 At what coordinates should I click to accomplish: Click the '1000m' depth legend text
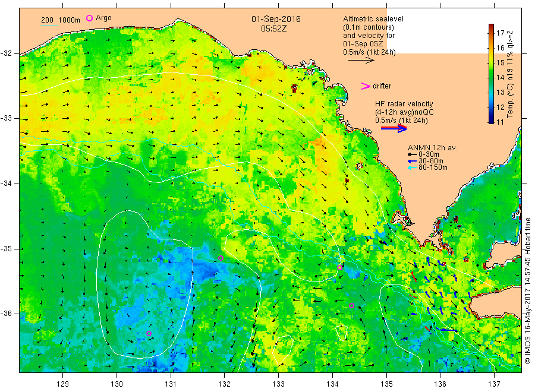(70, 20)
